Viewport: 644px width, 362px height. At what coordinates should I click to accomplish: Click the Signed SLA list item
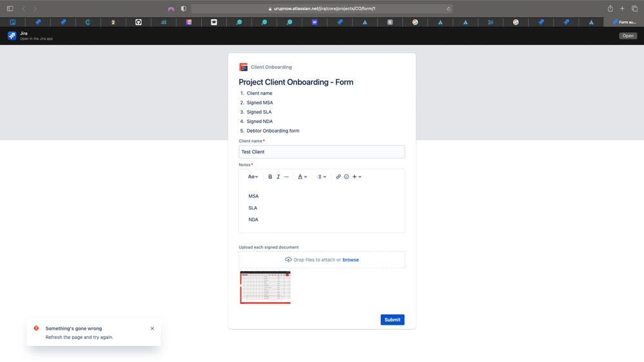point(259,112)
